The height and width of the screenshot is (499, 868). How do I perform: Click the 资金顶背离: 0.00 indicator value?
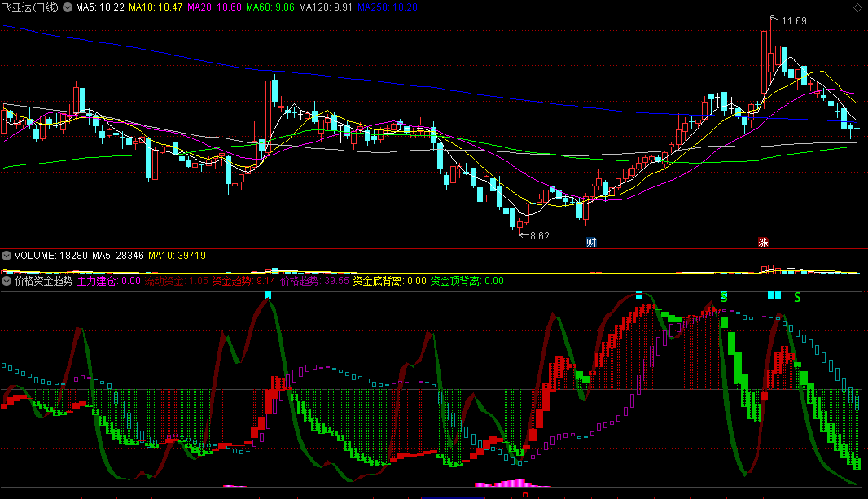coord(467,281)
